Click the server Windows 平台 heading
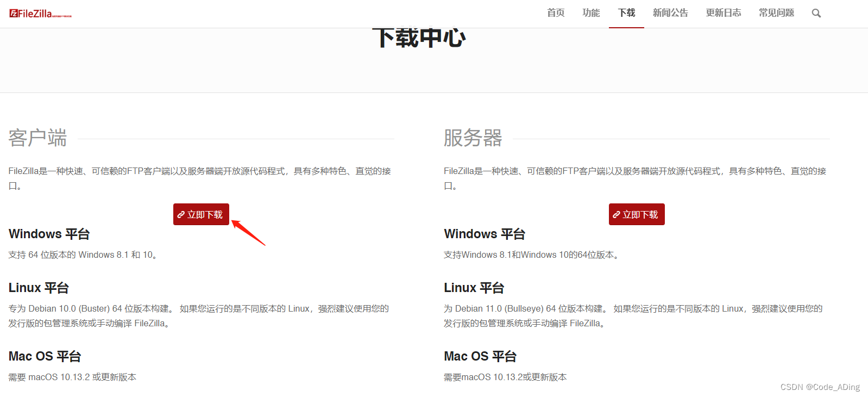The width and height of the screenshot is (868, 397). (x=485, y=234)
